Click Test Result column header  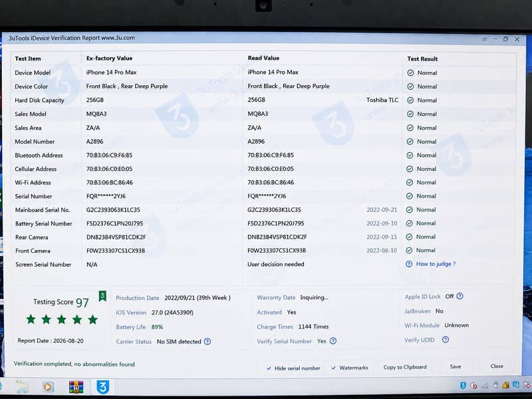[422, 59]
